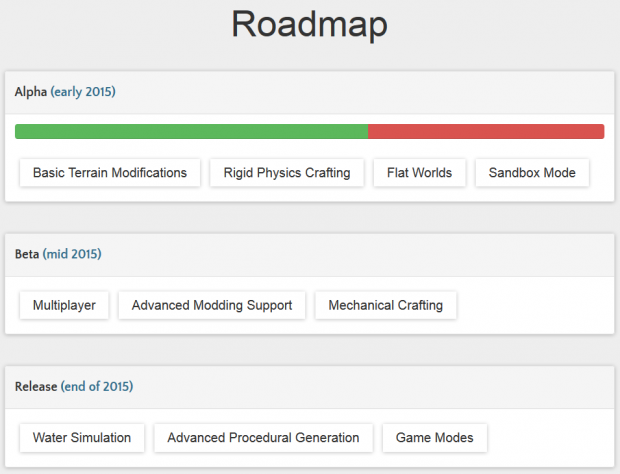620x474 pixels.
Task: Click the "(mid 2015)" date text
Action: click(x=72, y=254)
